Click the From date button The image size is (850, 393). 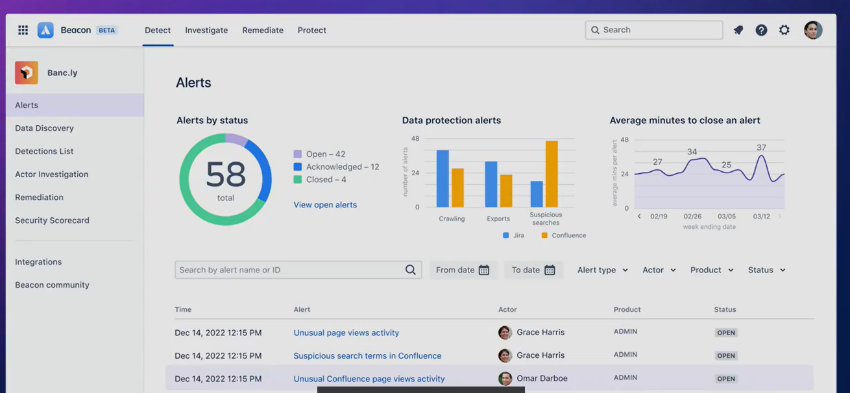point(462,270)
